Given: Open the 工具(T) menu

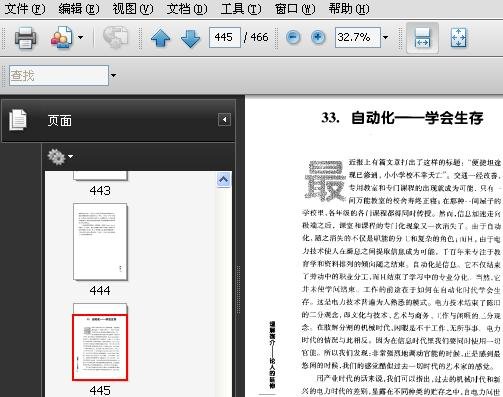Looking at the screenshot, I should (241, 9).
